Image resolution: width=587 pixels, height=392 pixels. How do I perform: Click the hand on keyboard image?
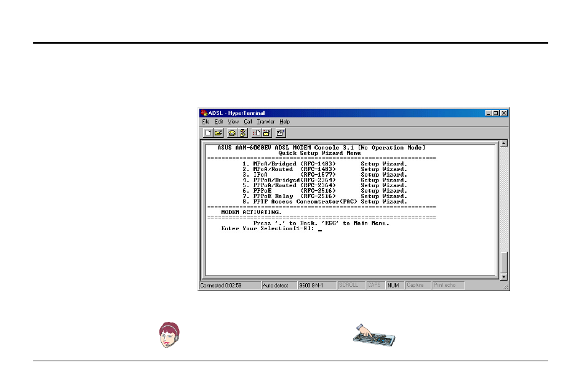click(x=374, y=335)
